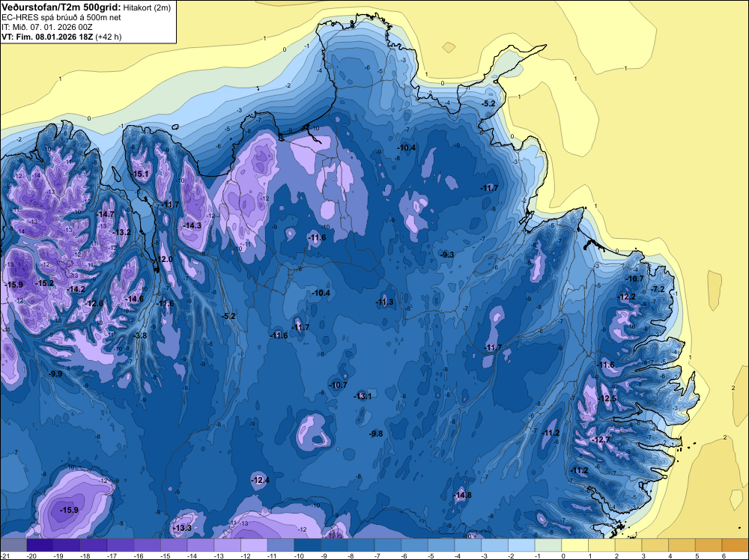
Task: Click the orange legend swatch right of 6
Action: (x=736, y=545)
